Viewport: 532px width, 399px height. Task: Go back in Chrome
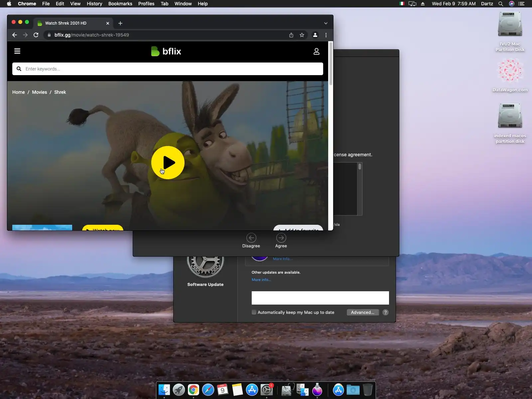point(15,35)
